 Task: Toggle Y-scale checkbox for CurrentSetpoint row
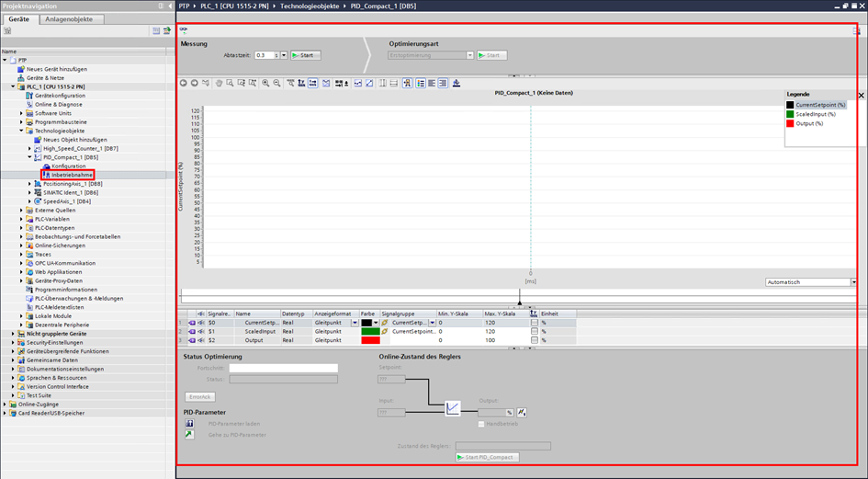tap(535, 323)
